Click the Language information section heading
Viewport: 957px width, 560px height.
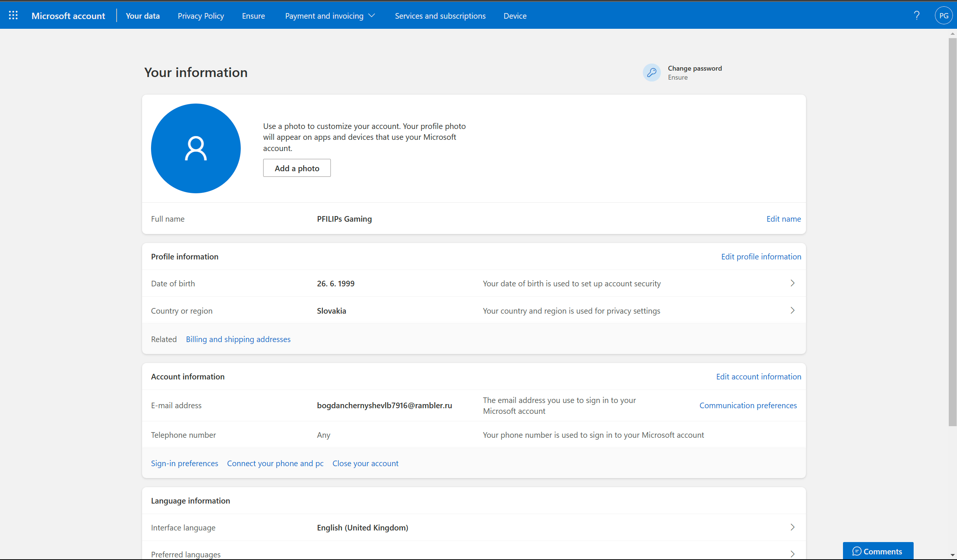coord(191,501)
